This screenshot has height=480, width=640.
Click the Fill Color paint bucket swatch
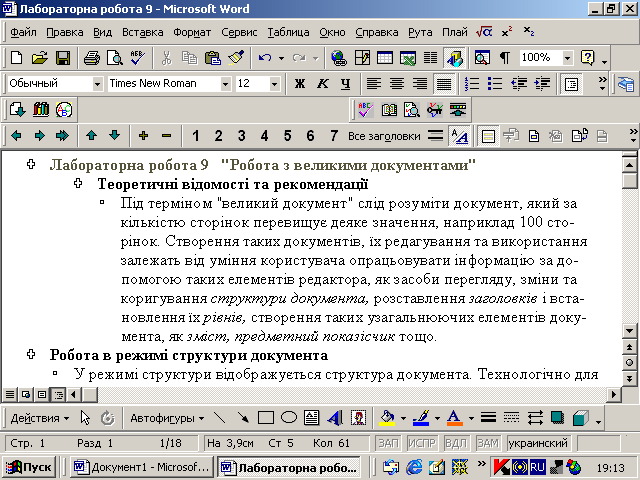(x=388, y=417)
